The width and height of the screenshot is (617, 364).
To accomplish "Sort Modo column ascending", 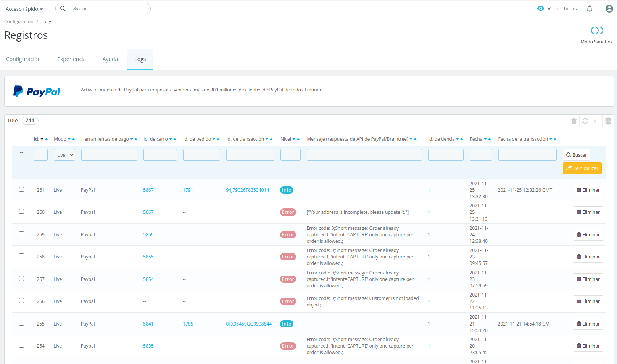I will point(74,139).
